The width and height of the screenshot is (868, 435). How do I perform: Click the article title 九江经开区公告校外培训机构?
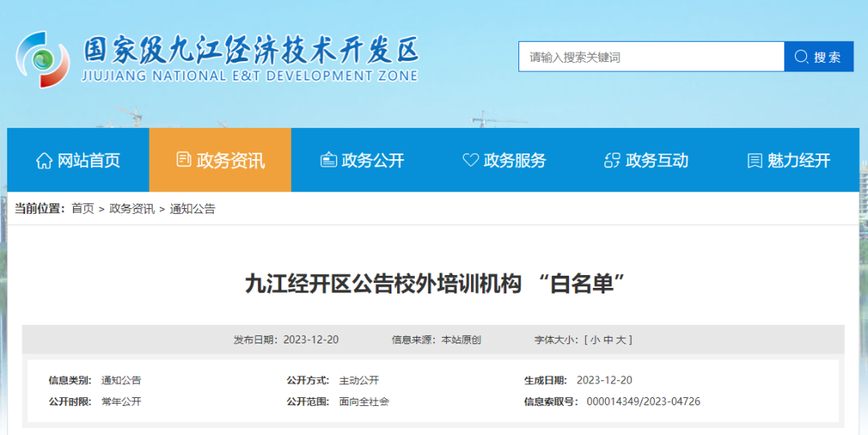coord(383,285)
